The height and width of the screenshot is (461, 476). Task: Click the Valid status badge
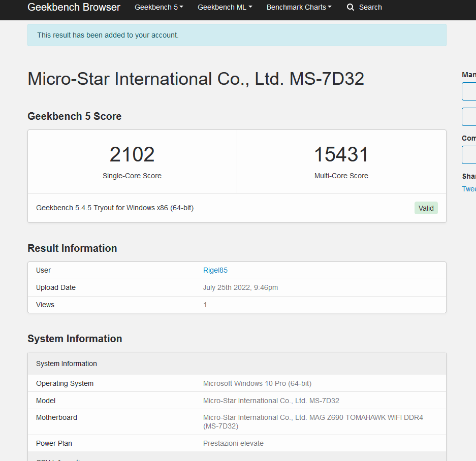(426, 208)
